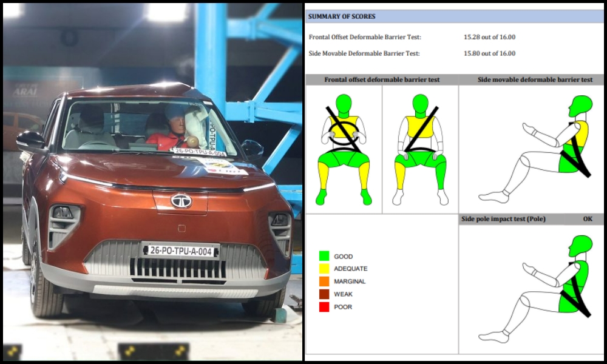607x364 pixels.
Task: Click the '26-PO-TPU-A-004' front number plate
Action: [x=181, y=251]
